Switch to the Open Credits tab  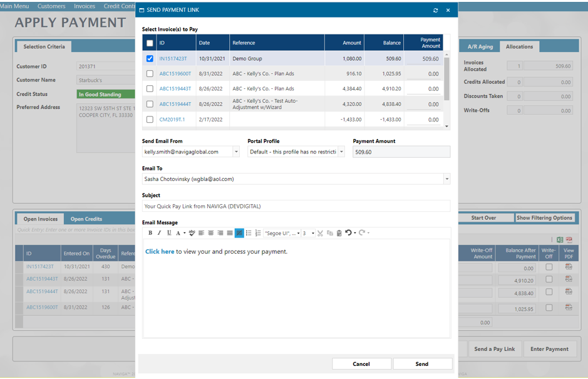(86, 219)
